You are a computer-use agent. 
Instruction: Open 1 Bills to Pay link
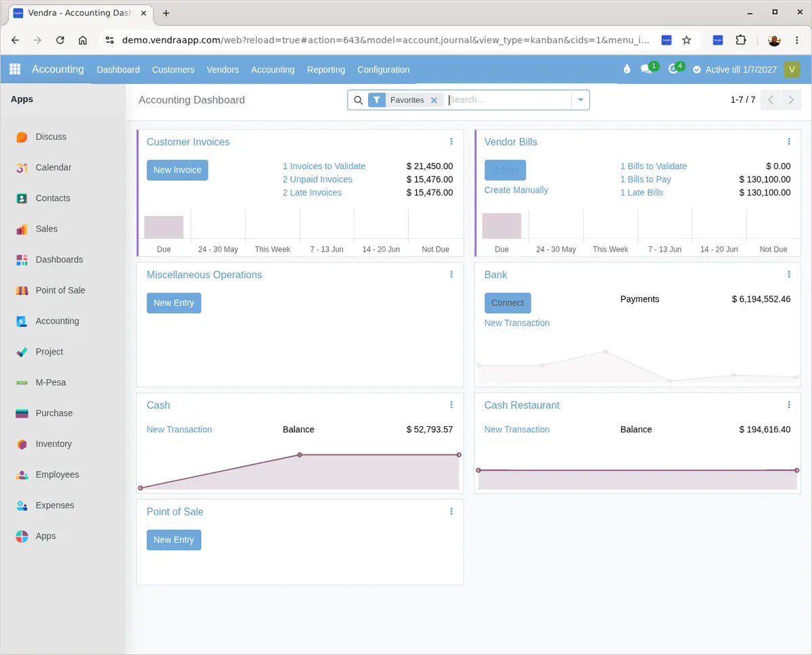646,179
